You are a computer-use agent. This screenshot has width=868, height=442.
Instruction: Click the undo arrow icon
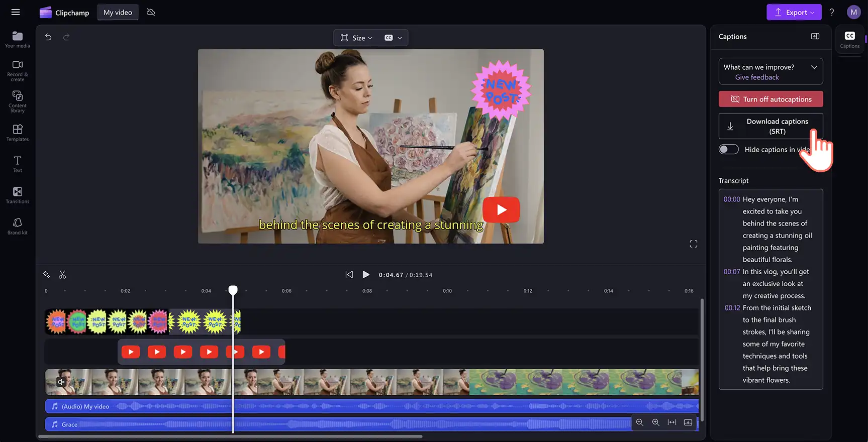[x=48, y=37]
